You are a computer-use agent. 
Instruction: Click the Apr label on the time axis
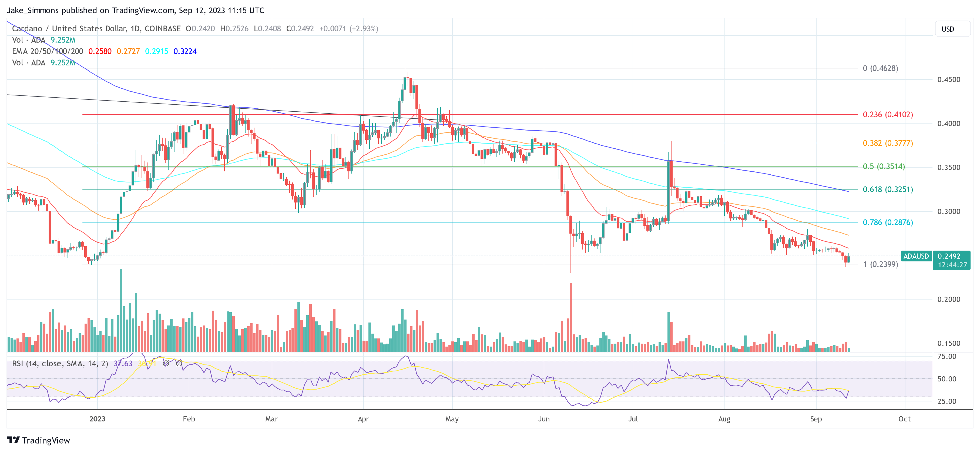click(x=363, y=419)
